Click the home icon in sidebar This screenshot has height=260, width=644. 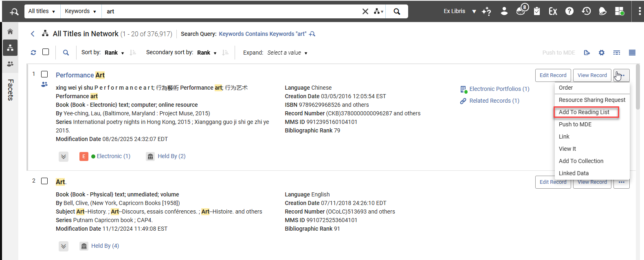coord(10,31)
